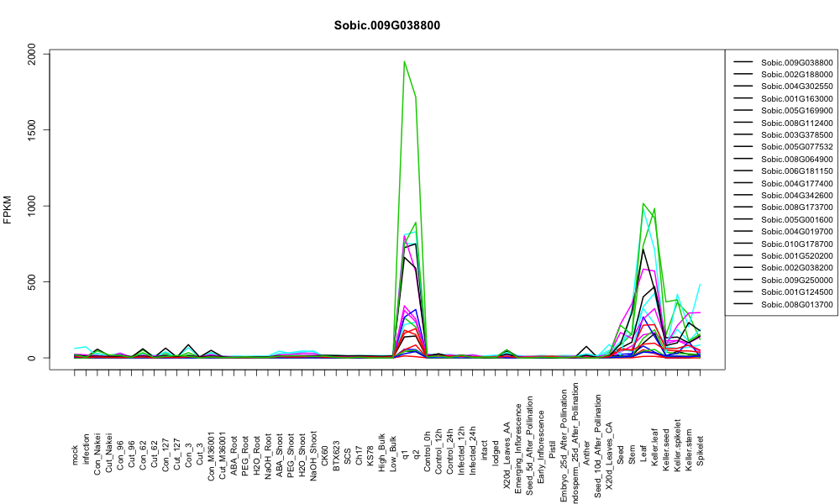Click the chart title Sobic.009G038800
Viewport: 840px width, 504px height.
[x=386, y=26]
